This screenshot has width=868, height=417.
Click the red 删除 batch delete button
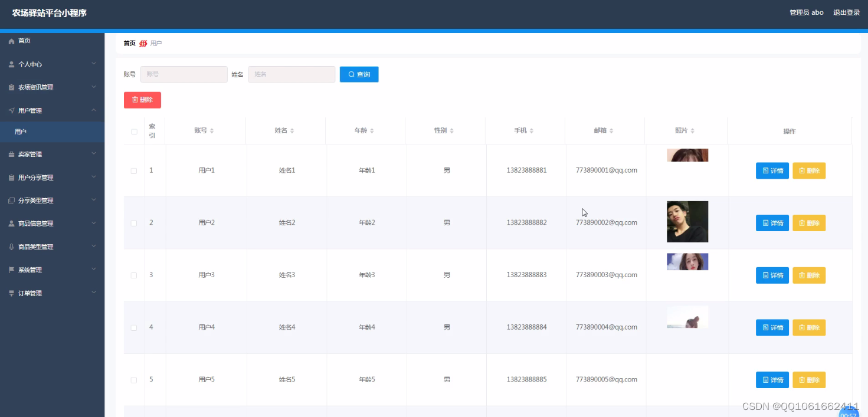point(142,100)
